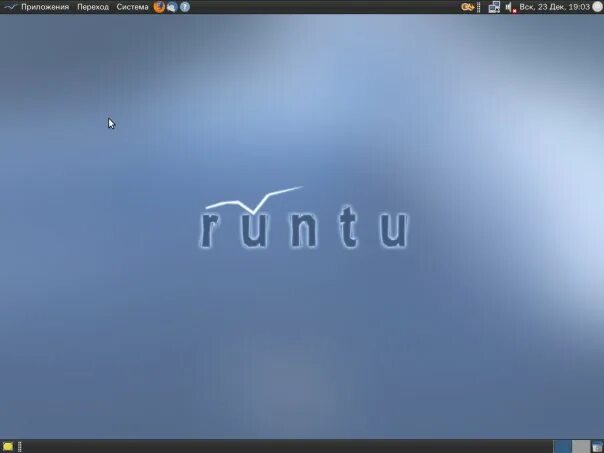This screenshot has width=604, height=453.
Task: Open the network connections tray icon
Action: tap(494, 7)
